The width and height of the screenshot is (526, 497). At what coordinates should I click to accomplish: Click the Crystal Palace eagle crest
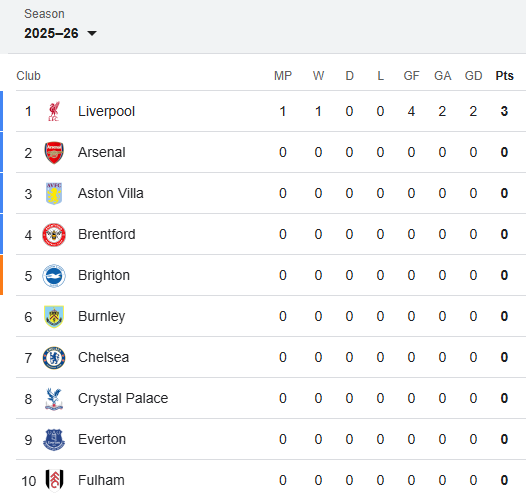[54, 399]
